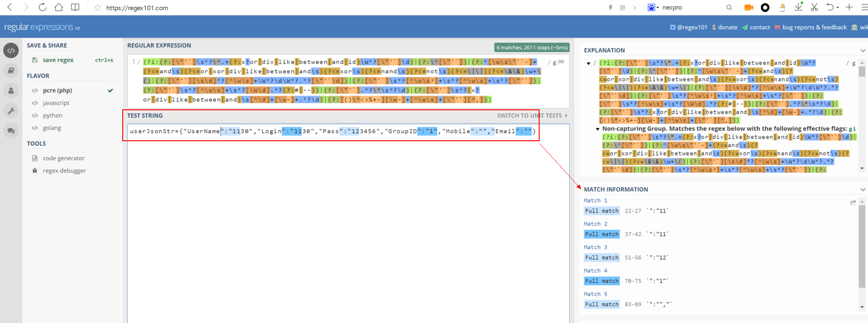The image size is (868, 323).
Task: Click the export matches share icon
Action: [x=852, y=203]
